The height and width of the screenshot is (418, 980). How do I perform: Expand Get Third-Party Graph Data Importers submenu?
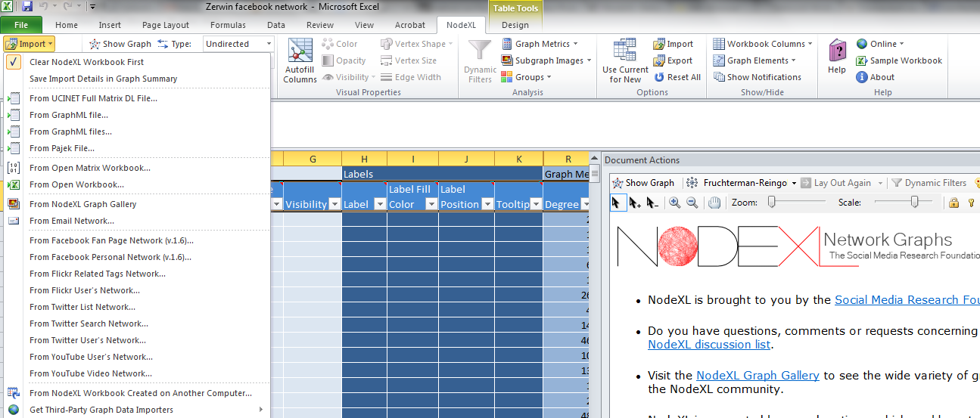pos(137,410)
